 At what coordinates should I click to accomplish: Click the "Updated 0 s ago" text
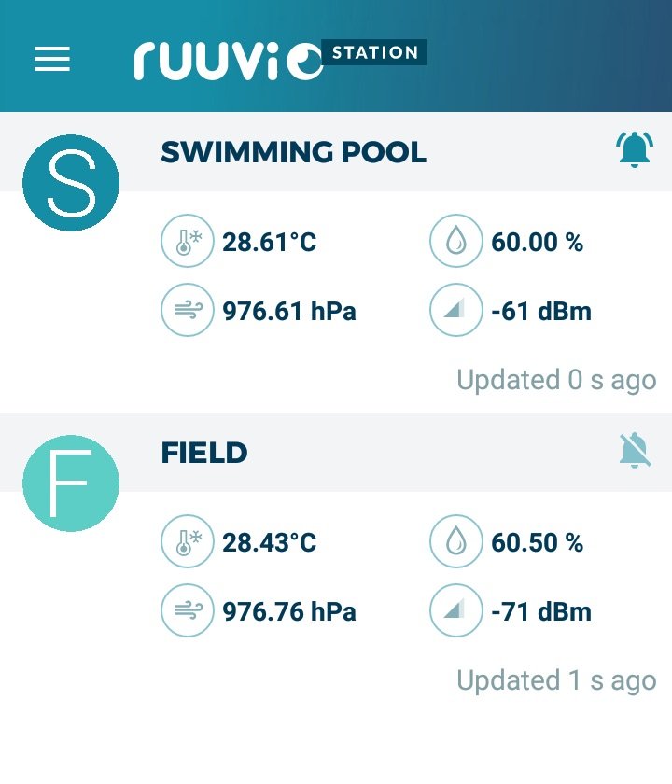coord(556,381)
